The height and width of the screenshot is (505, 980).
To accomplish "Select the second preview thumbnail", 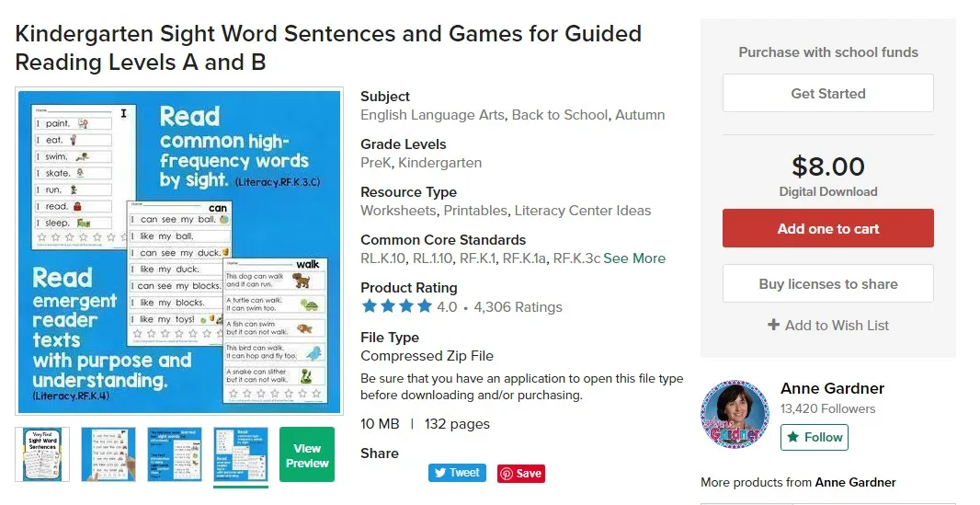I will click(108, 454).
